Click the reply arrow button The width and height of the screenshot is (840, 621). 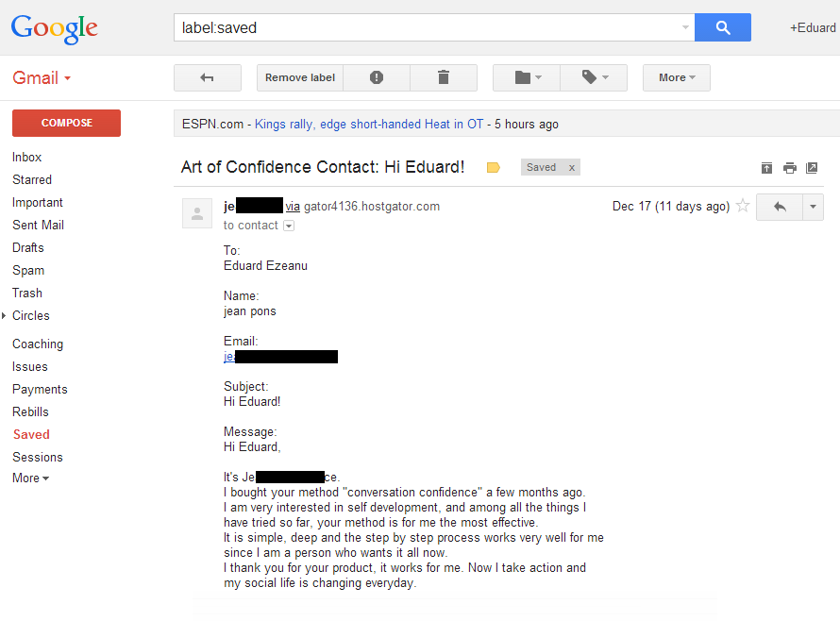pos(780,207)
